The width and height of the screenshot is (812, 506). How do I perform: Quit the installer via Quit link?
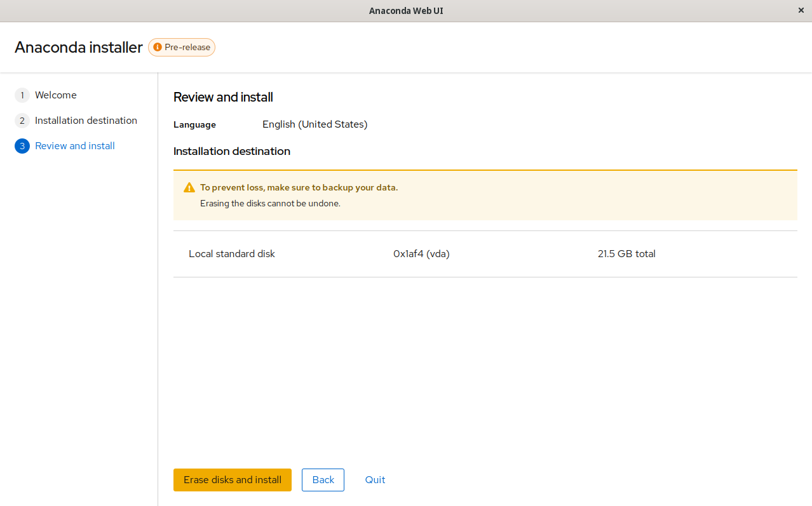(x=375, y=480)
